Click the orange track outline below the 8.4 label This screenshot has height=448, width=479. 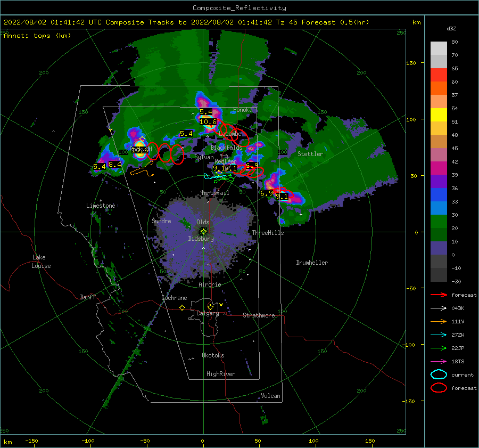click(x=142, y=170)
